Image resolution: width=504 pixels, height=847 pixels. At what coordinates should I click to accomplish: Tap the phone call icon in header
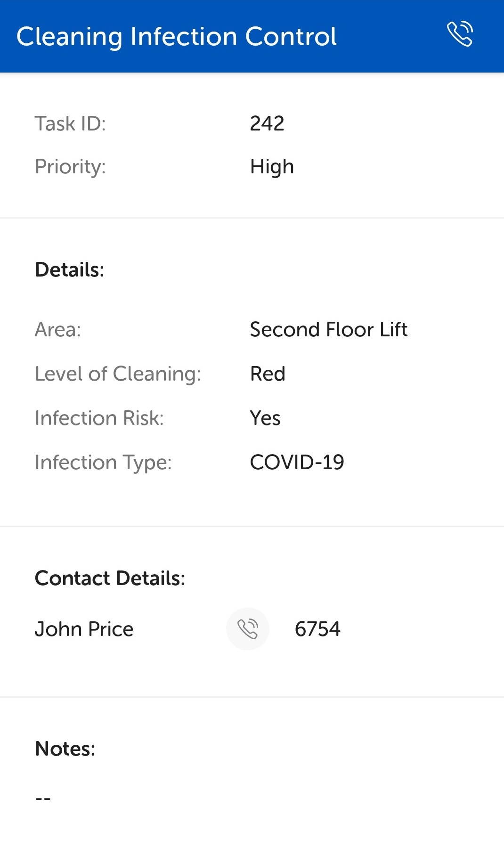tap(460, 34)
